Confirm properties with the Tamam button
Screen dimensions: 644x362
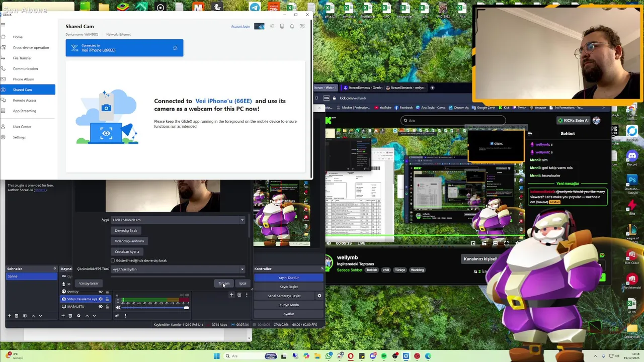click(224, 283)
